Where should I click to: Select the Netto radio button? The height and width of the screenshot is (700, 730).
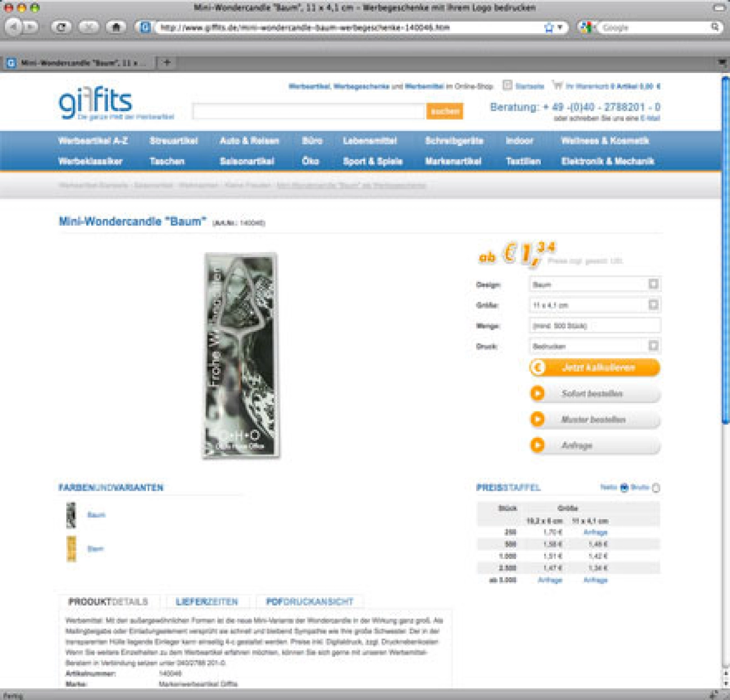click(624, 488)
